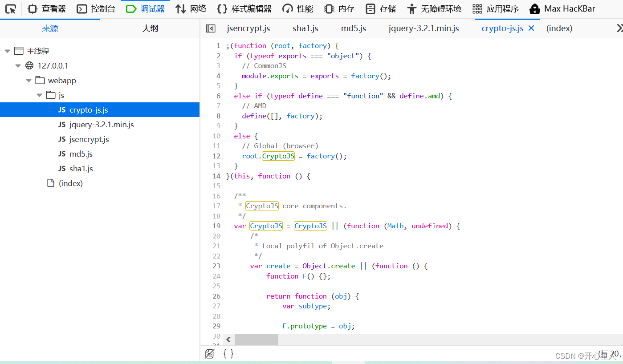Viewport: 623px width, 364px height.
Task: Collapse the js folder arrow
Action: pyautogui.click(x=39, y=95)
